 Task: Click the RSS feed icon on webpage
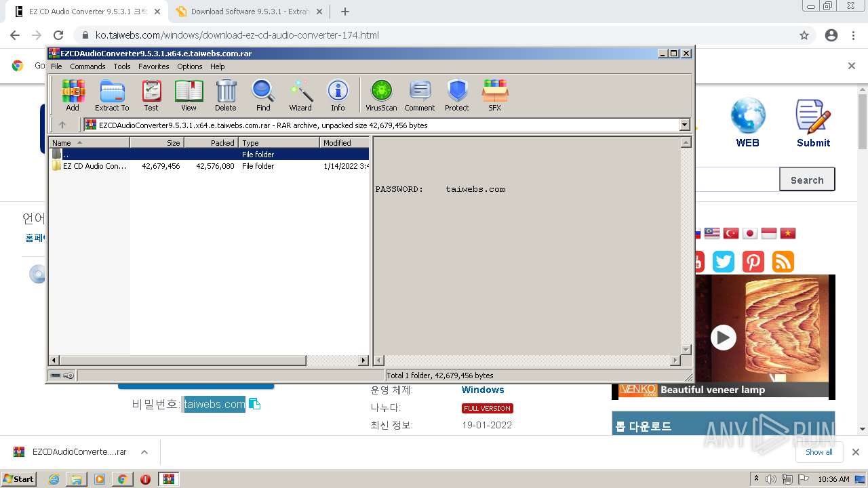coord(783,262)
